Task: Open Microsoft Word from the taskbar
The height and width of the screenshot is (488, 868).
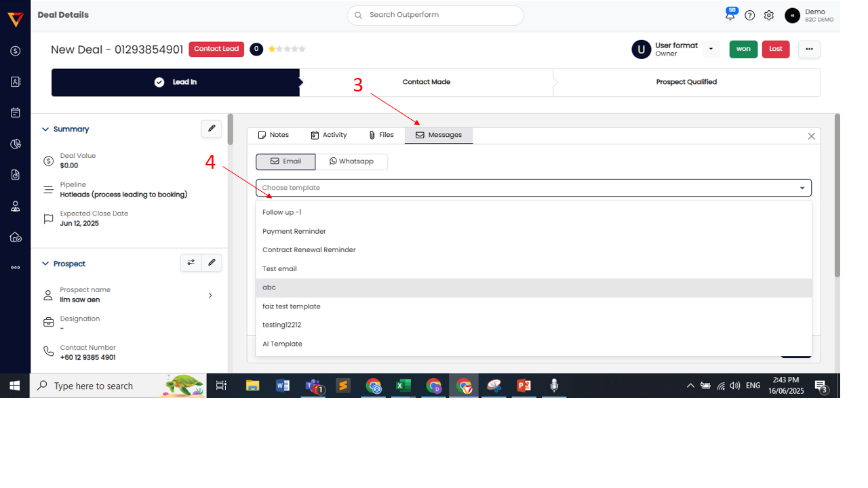Action: pos(283,386)
